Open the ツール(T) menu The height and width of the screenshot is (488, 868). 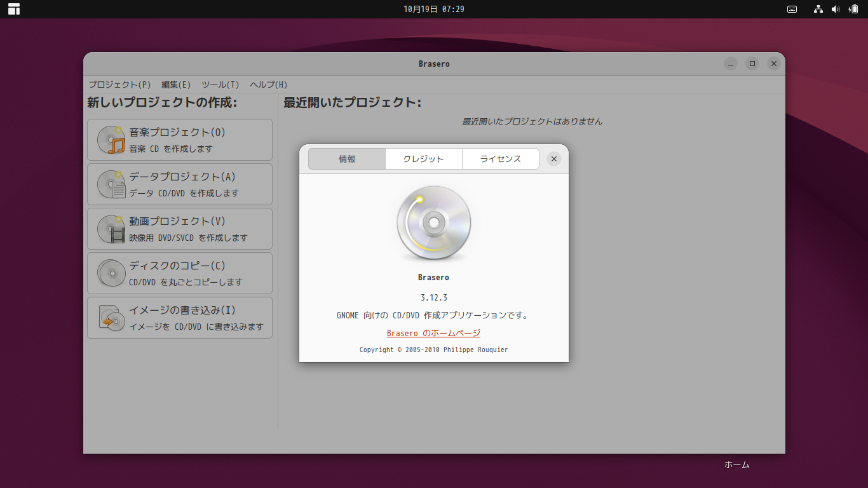[x=220, y=85]
